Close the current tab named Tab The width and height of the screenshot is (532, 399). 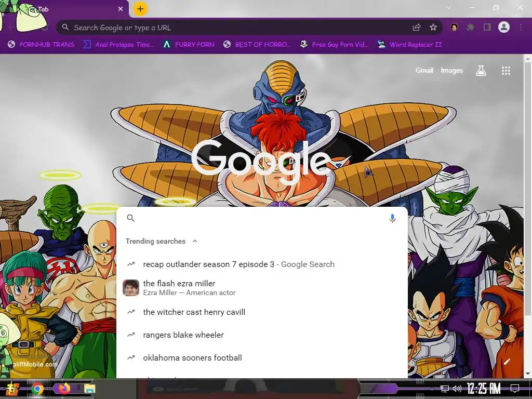click(121, 9)
